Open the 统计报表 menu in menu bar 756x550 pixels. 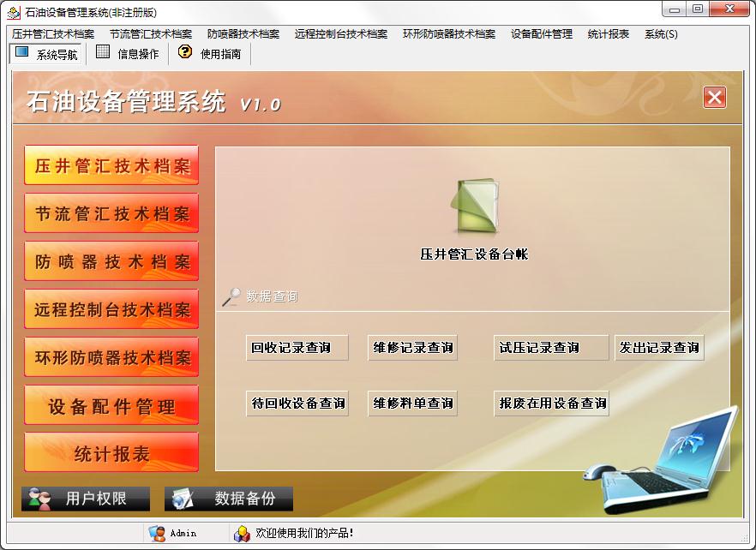click(609, 34)
